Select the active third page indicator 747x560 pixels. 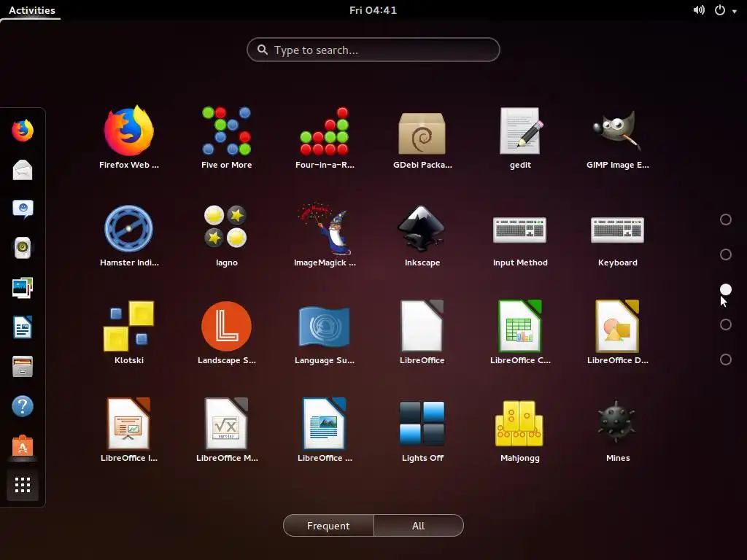[726, 289]
